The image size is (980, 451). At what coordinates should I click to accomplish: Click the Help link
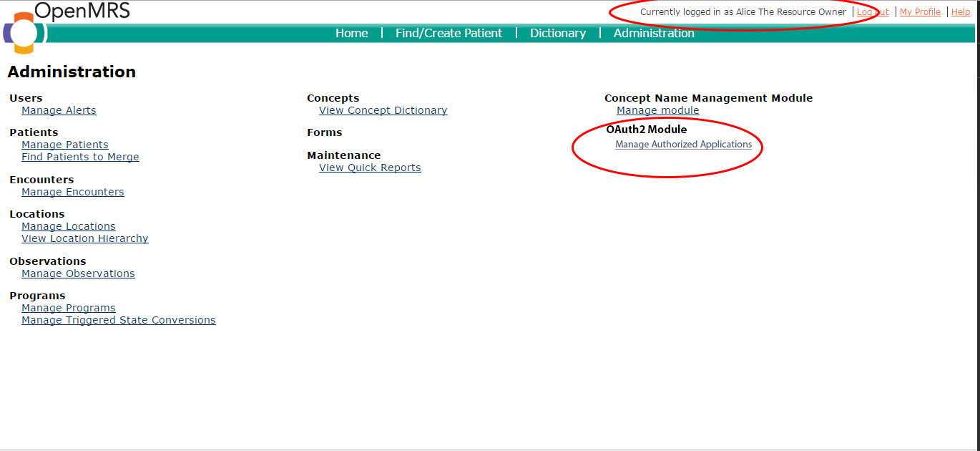tap(961, 12)
